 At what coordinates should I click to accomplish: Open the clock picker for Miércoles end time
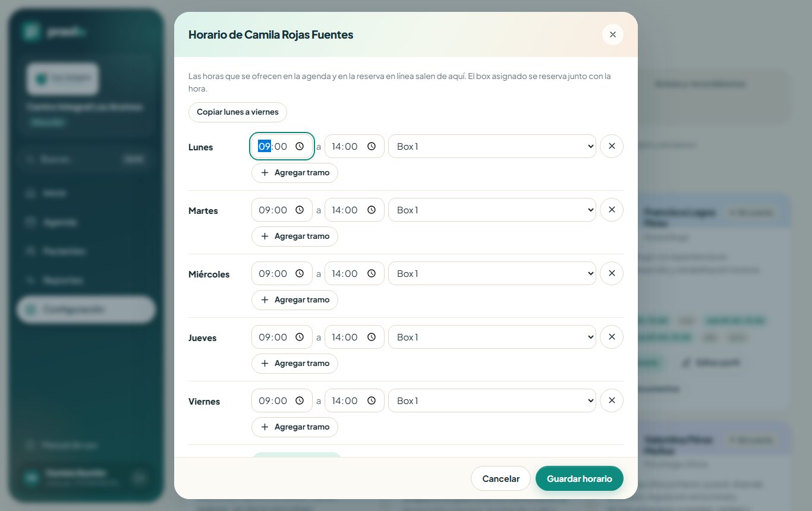(x=372, y=273)
